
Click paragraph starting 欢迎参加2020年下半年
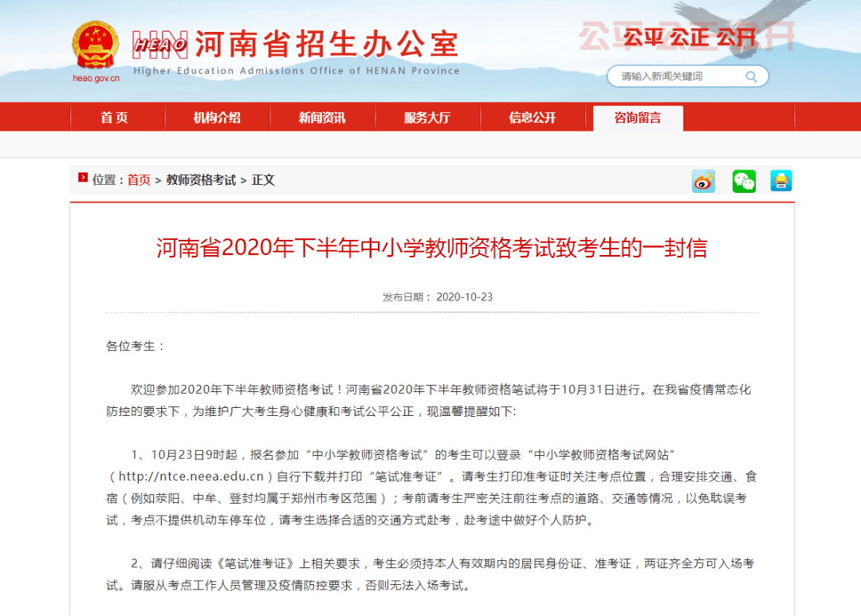(x=428, y=401)
